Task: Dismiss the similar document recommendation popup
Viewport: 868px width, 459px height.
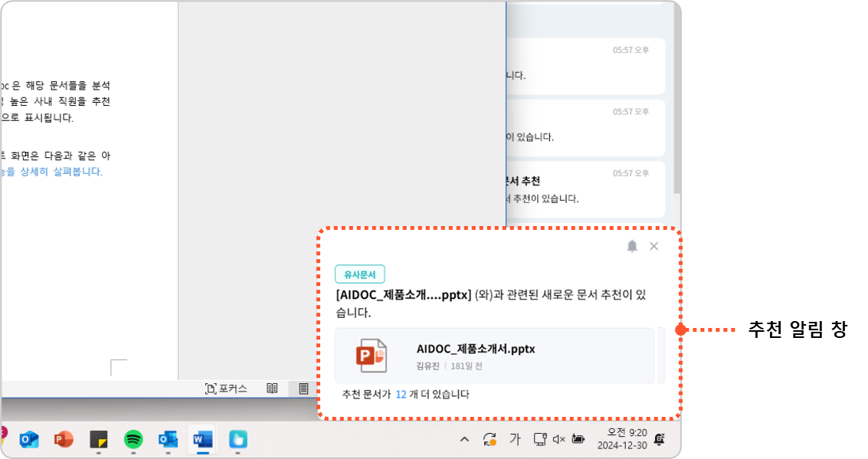Action: pos(653,246)
